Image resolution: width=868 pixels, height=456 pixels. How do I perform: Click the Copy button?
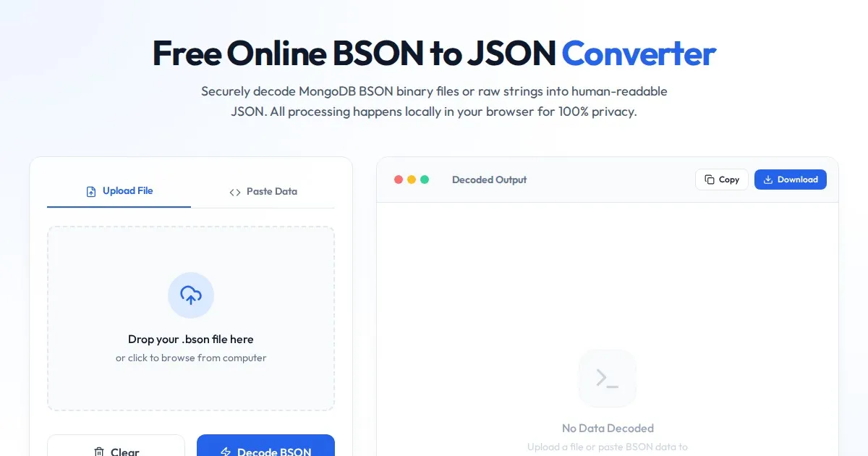722,180
